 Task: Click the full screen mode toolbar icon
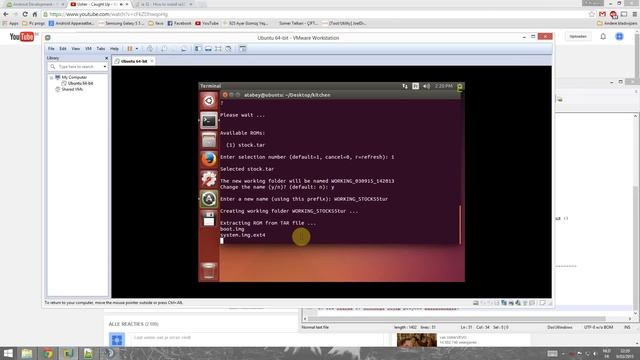(218, 49)
